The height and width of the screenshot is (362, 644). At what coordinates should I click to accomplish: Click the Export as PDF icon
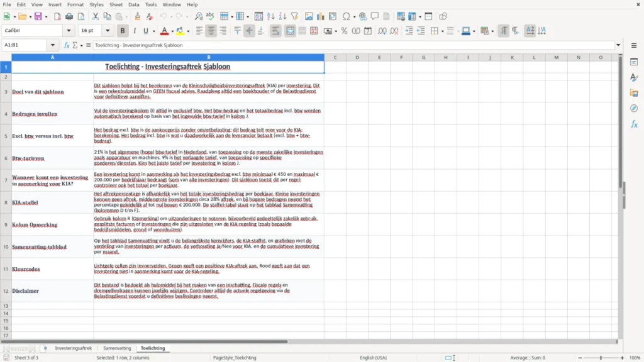57,16
